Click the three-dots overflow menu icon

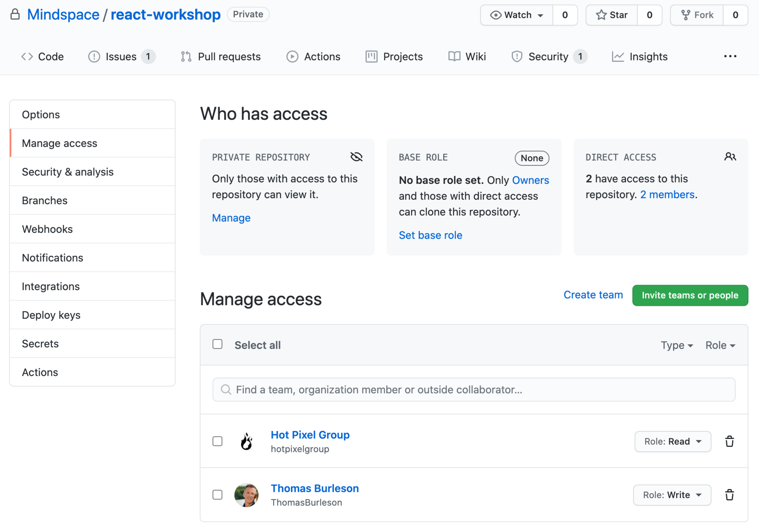click(730, 56)
